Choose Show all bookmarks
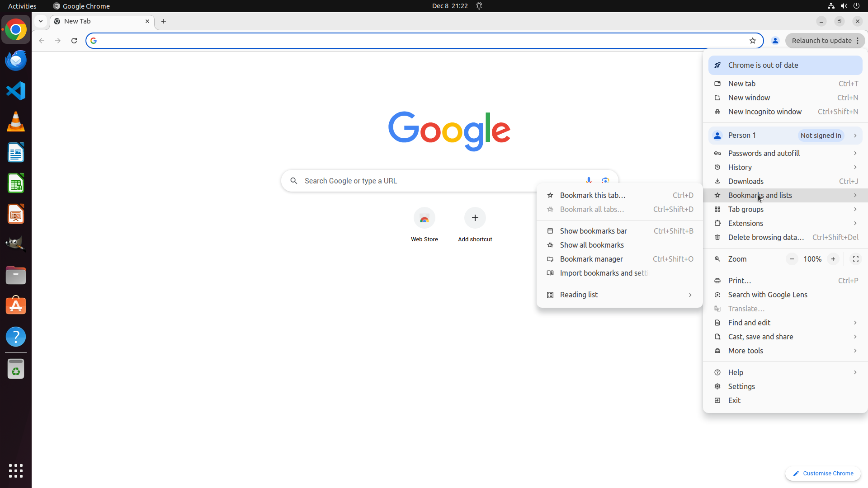The width and height of the screenshot is (868, 488). (620, 245)
